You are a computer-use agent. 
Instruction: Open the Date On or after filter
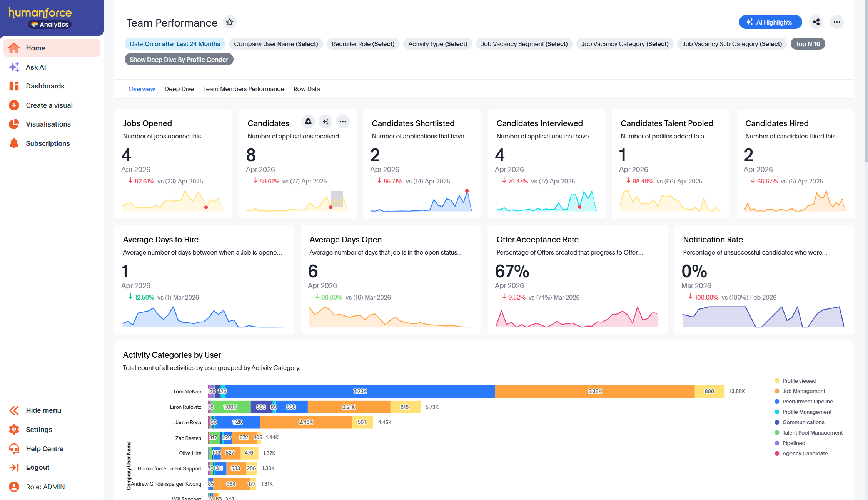(x=175, y=44)
